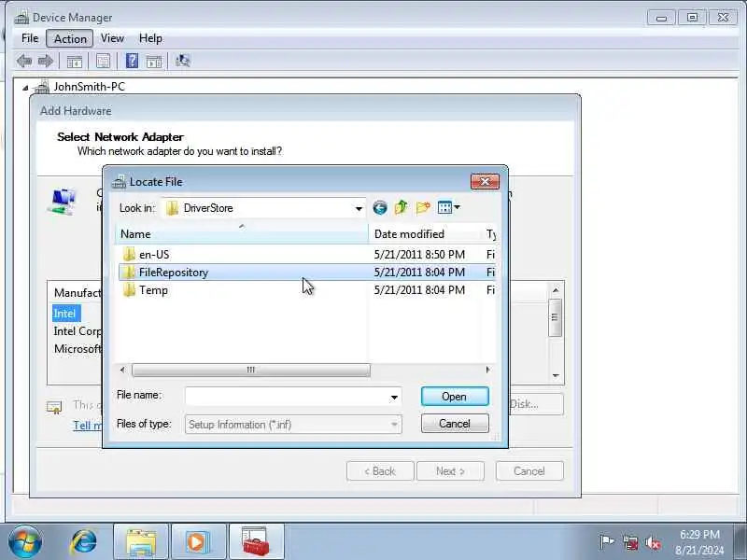The image size is (747, 560).
Task: Click the Open button
Action: click(x=455, y=396)
